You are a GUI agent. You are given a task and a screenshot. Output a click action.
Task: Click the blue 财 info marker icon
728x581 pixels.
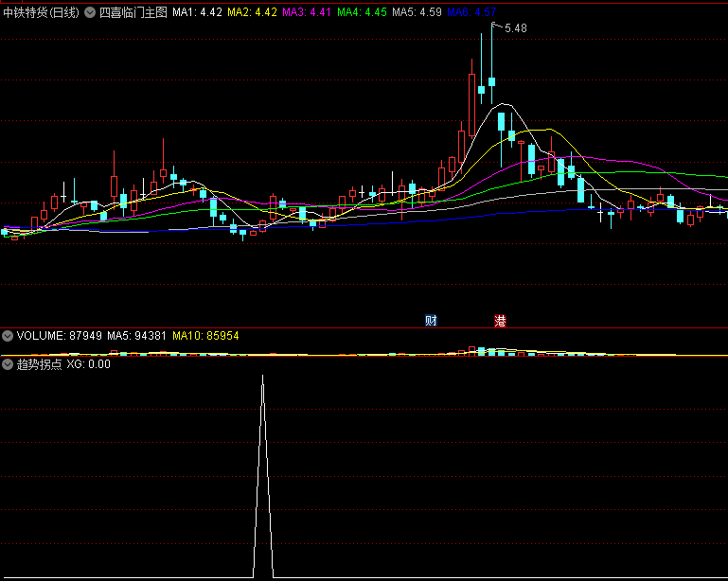pyautogui.click(x=431, y=320)
